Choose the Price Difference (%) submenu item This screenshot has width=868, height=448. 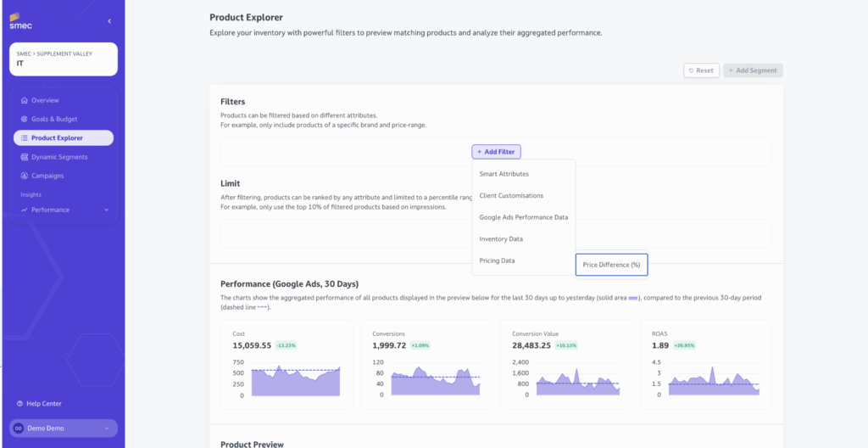(611, 265)
